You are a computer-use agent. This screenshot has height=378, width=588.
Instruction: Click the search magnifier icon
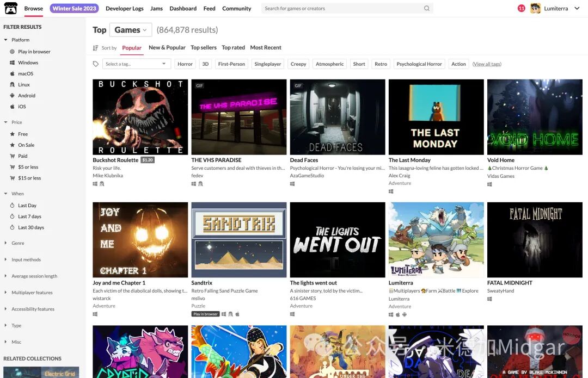click(x=427, y=8)
